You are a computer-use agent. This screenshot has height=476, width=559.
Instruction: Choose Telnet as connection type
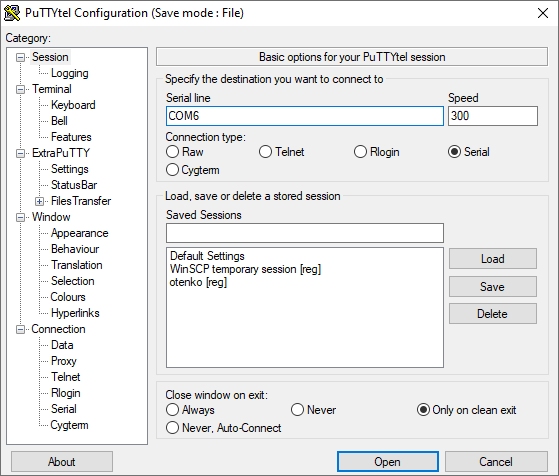(x=265, y=152)
